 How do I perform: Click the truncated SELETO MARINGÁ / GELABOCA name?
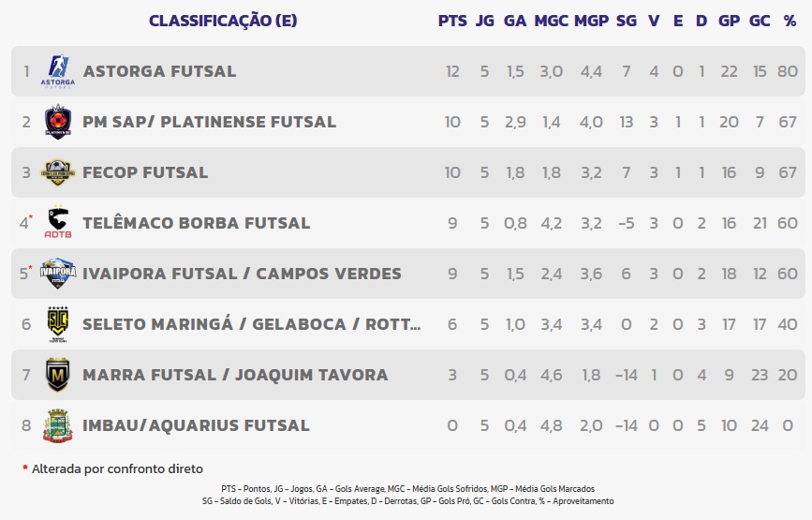pyautogui.click(x=251, y=324)
